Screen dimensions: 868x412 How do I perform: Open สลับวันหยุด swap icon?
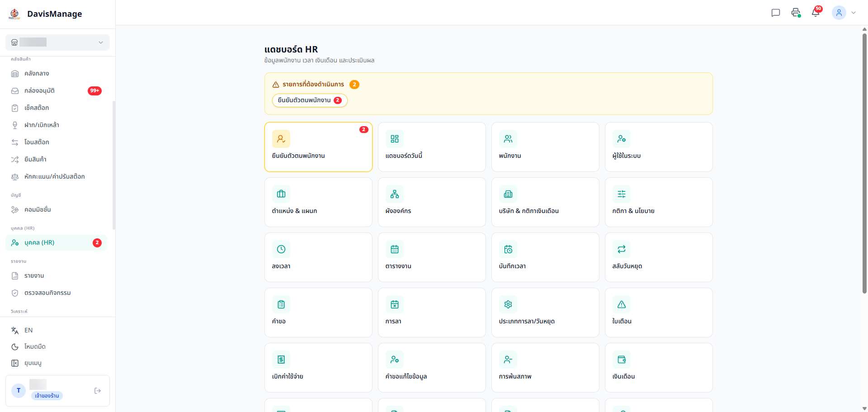tap(622, 249)
